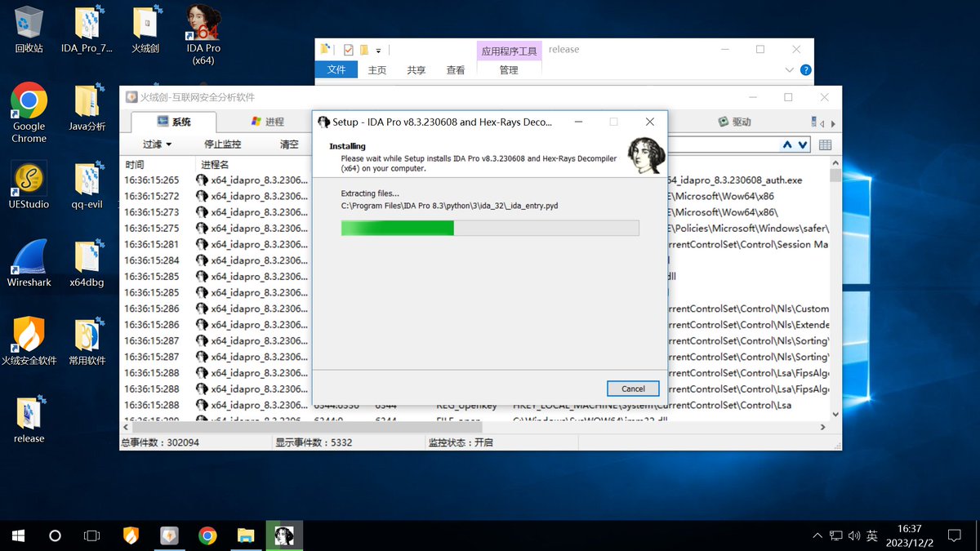Jump to next search result arrow
This screenshot has width=980, height=551.
pos(803,144)
